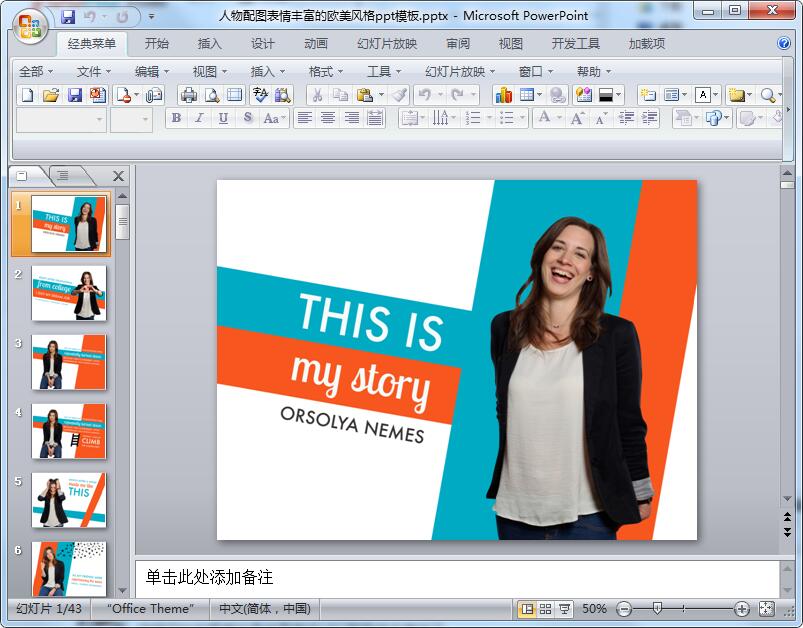
Task: Switch to the 经典菜单 ribbon tab
Action: click(92, 44)
